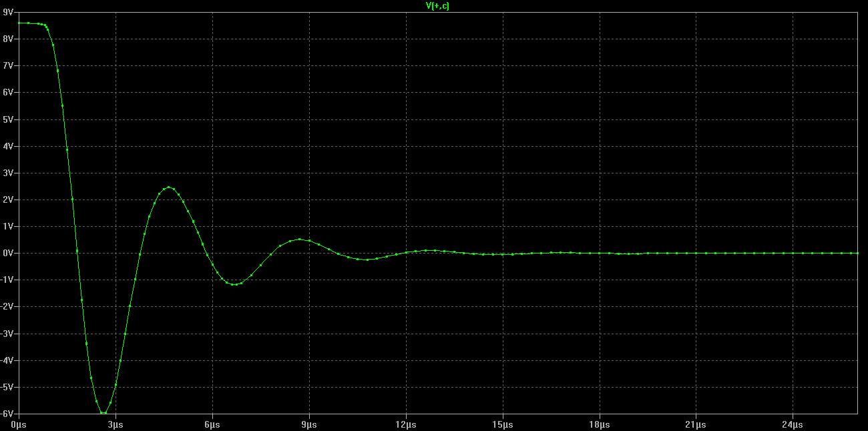868x431 pixels.
Task: Click the 18µs time axis label
Action: coord(600,424)
